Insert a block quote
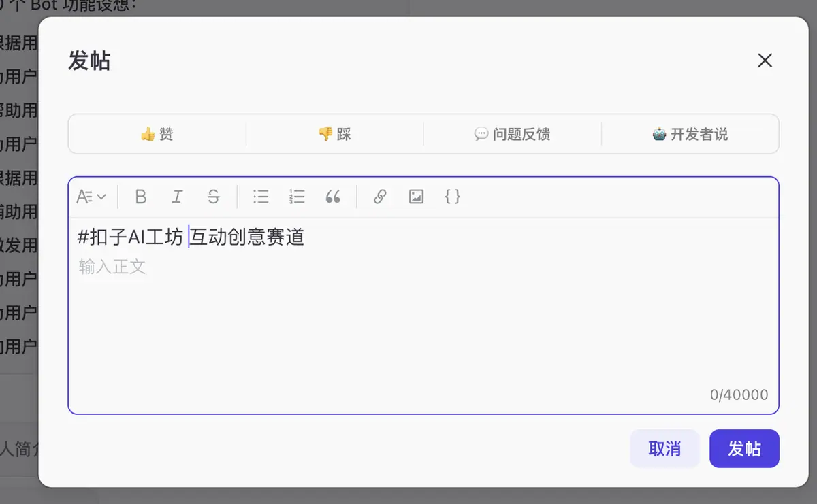This screenshot has height=504, width=817. pos(333,197)
